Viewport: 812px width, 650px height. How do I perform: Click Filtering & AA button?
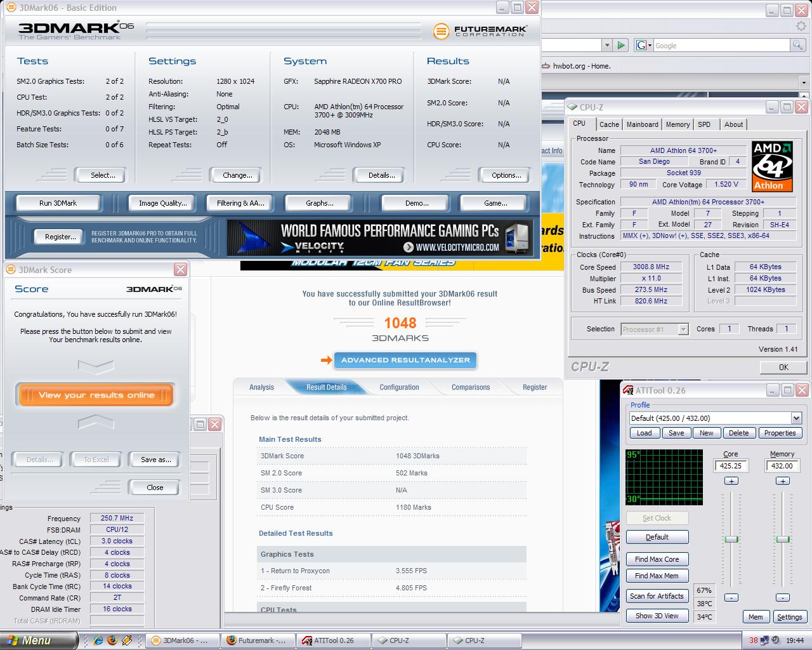click(240, 203)
